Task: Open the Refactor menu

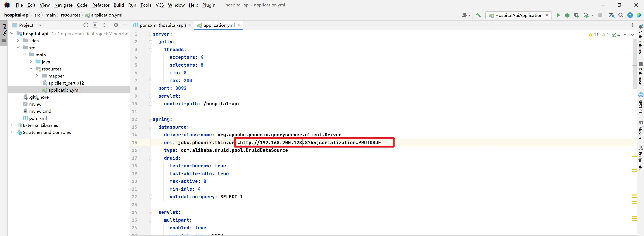Action: [x=101, y=5]
